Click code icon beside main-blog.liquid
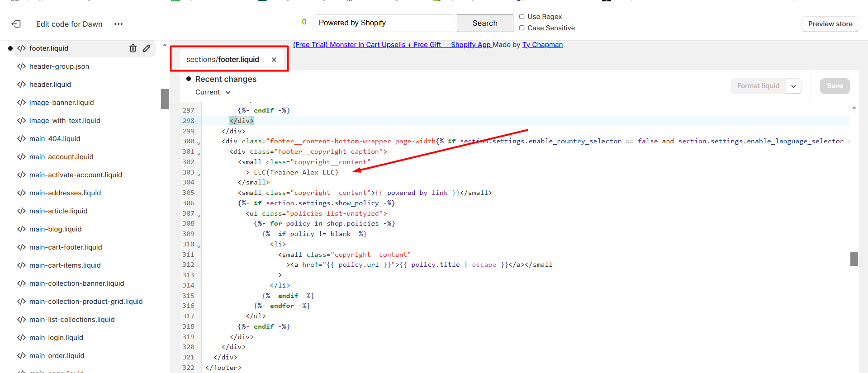The height and width of the screenshot is (373, 868). [x=21, y=229]
